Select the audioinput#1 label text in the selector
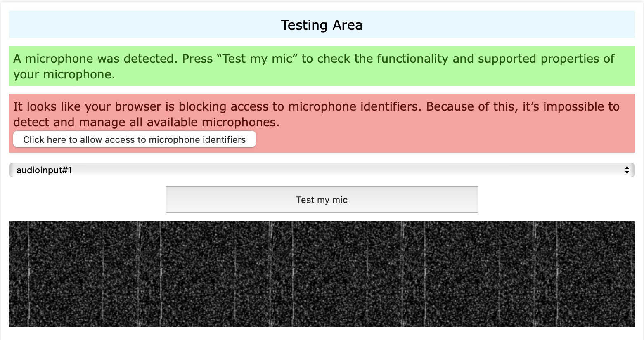Screen dimensions: 644x340 44,170
